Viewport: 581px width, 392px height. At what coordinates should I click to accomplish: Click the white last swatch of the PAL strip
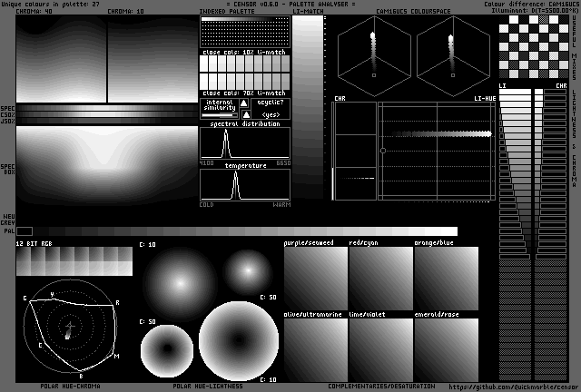449,231
